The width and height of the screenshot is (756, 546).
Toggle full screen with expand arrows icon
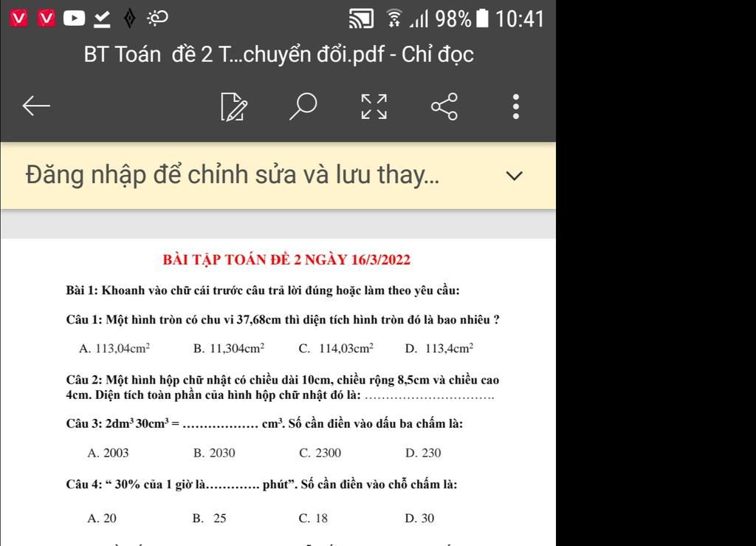tap(374, 106)
